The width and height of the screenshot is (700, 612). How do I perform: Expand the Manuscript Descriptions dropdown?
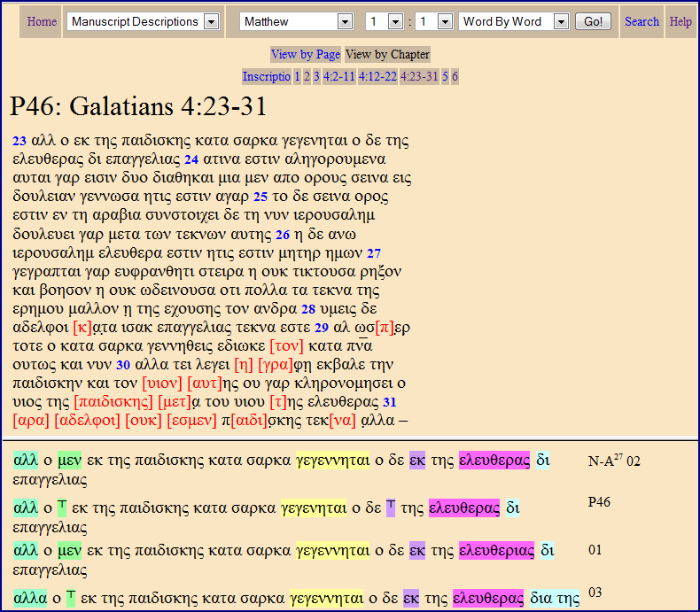(144, 21)
